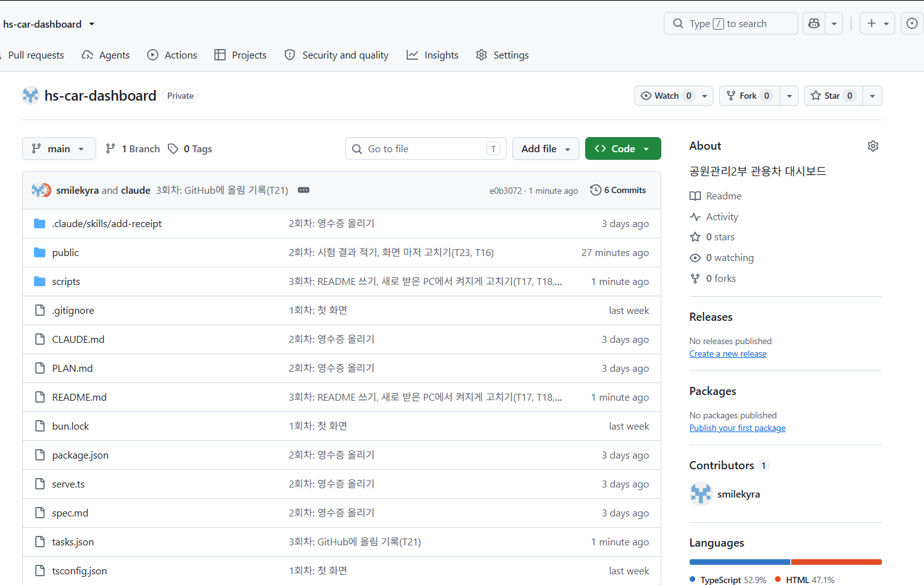Open the main branch selector dropdown
The width and height of the screenshot is (924, 585).
tap(59, 148)
